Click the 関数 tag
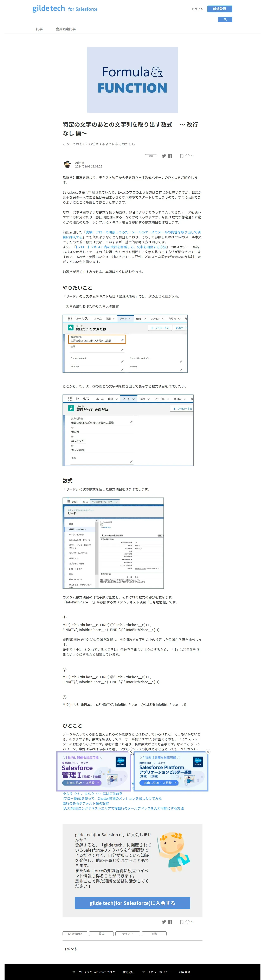265x980 pixels. [x=154, y=934]
